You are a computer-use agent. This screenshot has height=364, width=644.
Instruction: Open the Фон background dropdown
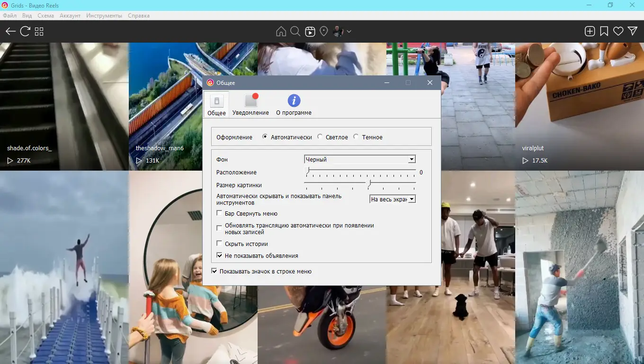coord(411,159)
